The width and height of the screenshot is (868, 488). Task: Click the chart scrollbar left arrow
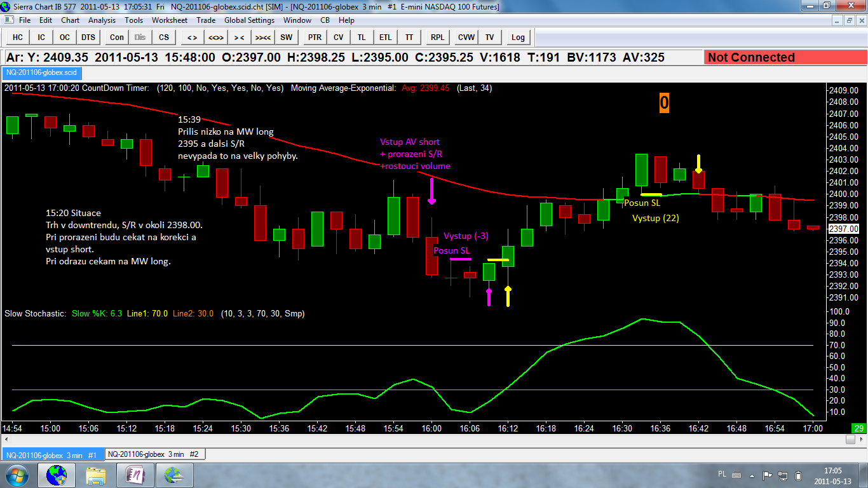(6, 439)
